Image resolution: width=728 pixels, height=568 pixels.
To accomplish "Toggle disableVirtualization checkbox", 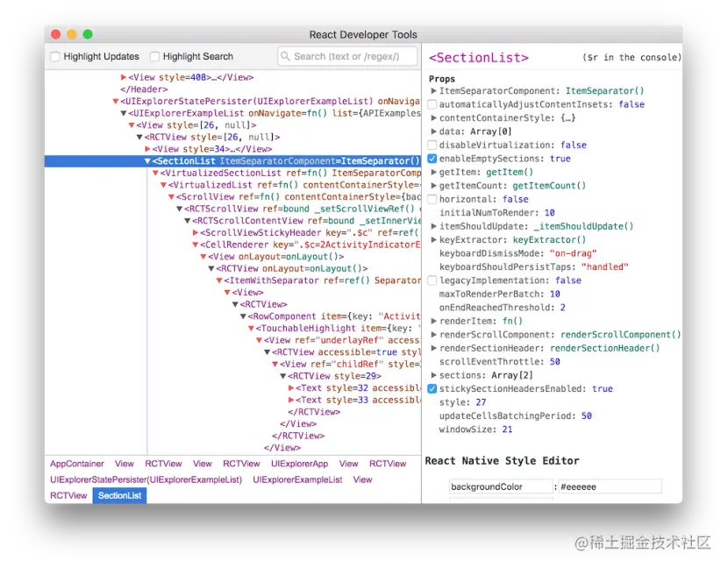I will tap(432, 145).
